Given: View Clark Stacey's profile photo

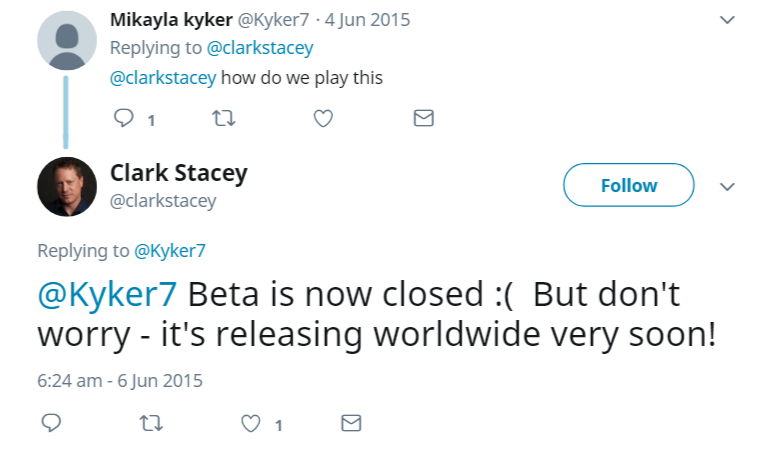Looking at the screenshot, I should pos(67,187).
